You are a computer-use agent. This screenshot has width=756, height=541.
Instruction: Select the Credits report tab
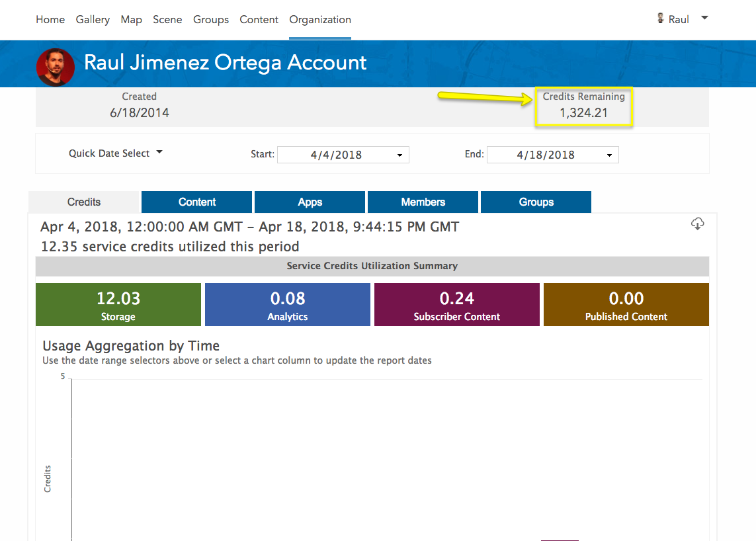point(84,202)
